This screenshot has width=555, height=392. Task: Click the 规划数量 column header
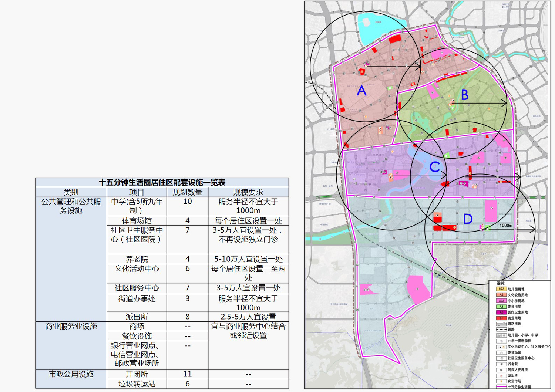click(x=188, y=192)
